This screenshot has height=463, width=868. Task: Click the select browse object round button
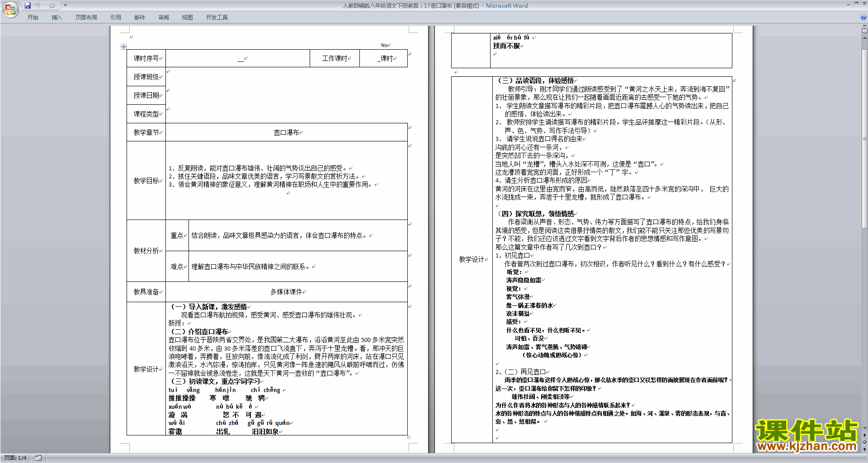[x=865, y=442]
